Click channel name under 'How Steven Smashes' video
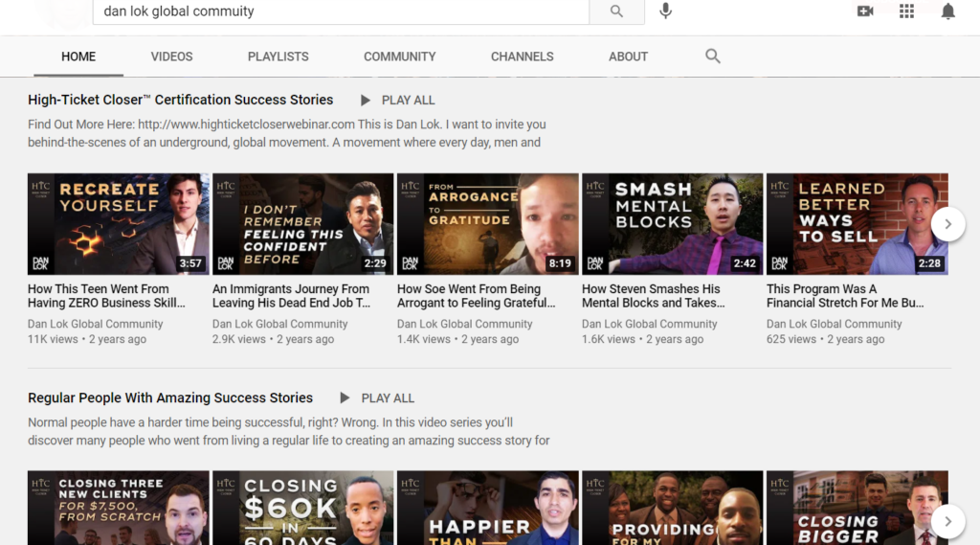This screenshot has height=545, width=980. point(650,324)
